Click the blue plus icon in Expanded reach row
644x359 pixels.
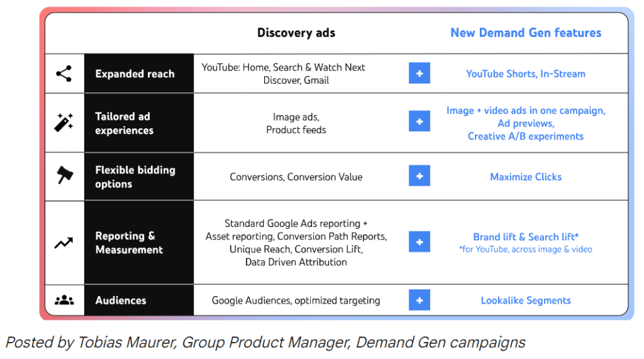(419, 74)
